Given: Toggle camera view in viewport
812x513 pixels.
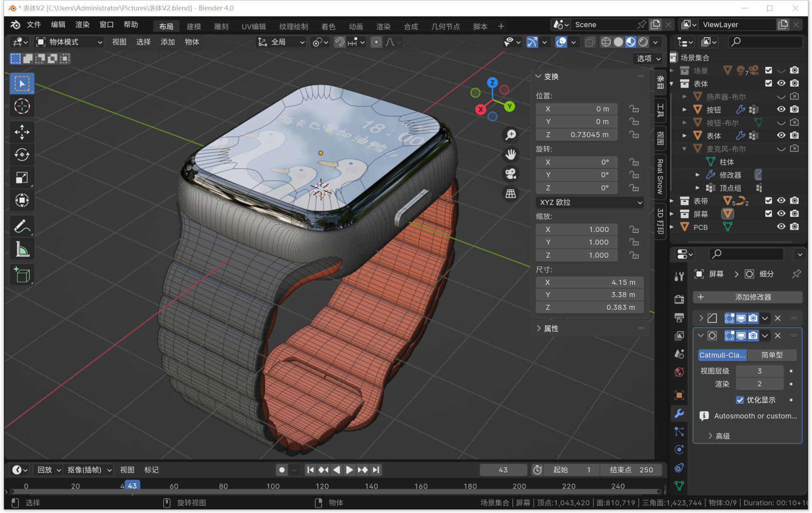Looking at the screenshot, I should (510, 174).
